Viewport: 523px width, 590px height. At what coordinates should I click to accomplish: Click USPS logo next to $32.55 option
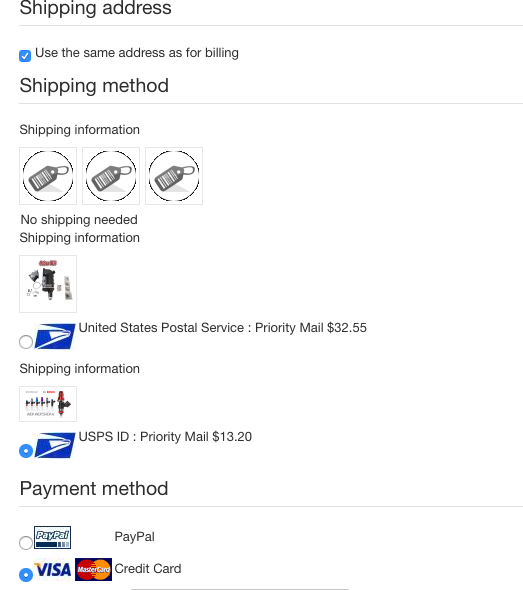pyautogui.click(x=55, y=336)
